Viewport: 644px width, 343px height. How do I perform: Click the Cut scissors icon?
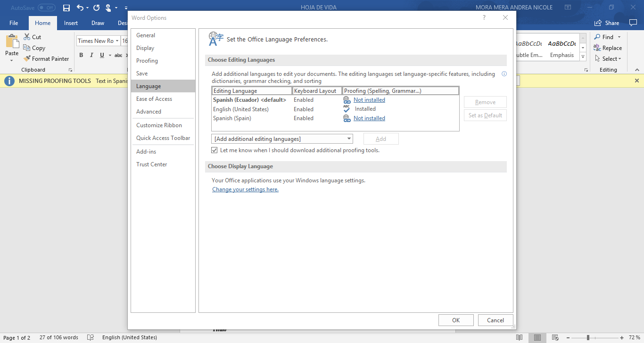click(x=27, y=37)
